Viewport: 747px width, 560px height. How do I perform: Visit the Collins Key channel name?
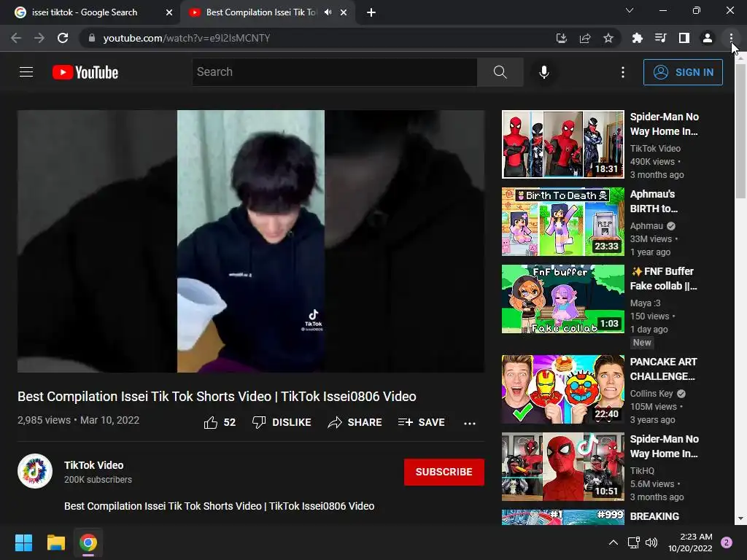coord(651,393)
